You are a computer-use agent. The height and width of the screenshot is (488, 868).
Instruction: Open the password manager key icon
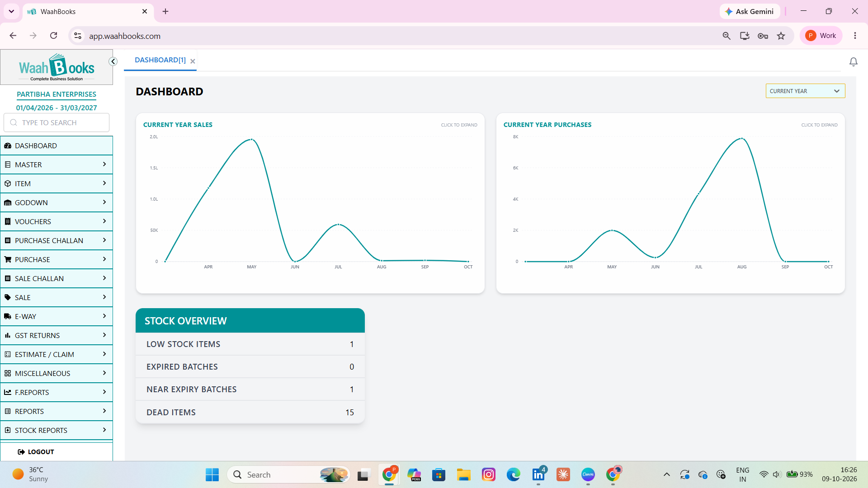pos(763,36)
